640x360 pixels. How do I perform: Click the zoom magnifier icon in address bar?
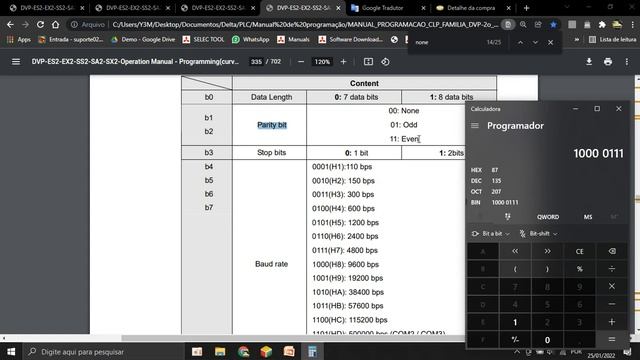(523, 24)
